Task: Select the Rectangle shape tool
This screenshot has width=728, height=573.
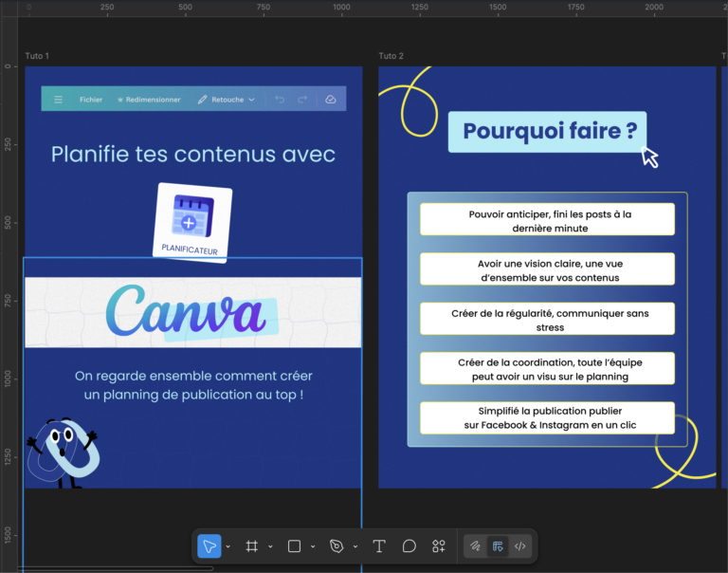Action: pyautogui.click(x=295, y=546)
